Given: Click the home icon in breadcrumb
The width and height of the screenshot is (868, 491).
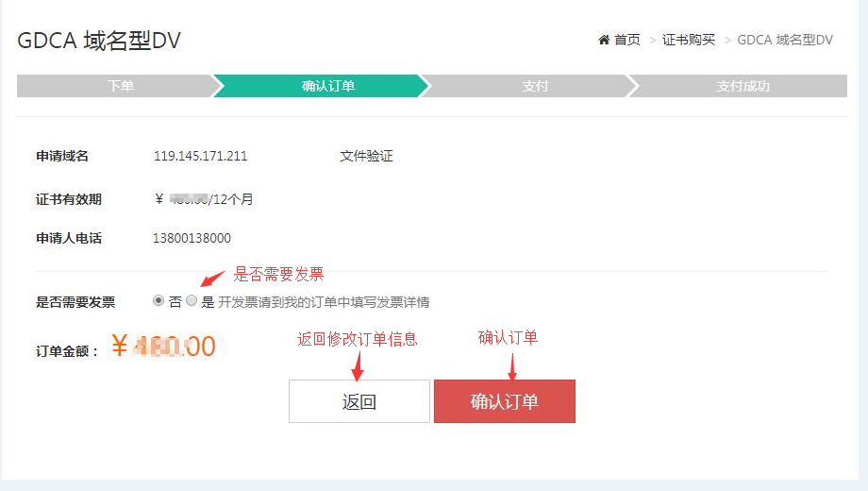Looking at the screenshot, I should pos(604,40).
